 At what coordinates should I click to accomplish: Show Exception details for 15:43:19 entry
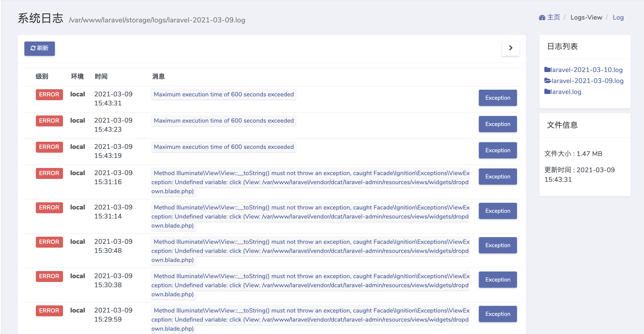(x=497, y=150)
